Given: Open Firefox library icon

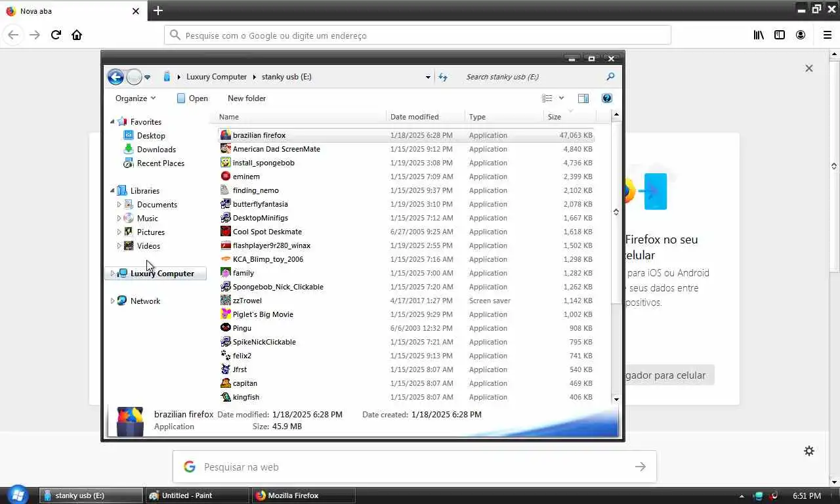Looking at the screenshot, I should coord(759,35).
